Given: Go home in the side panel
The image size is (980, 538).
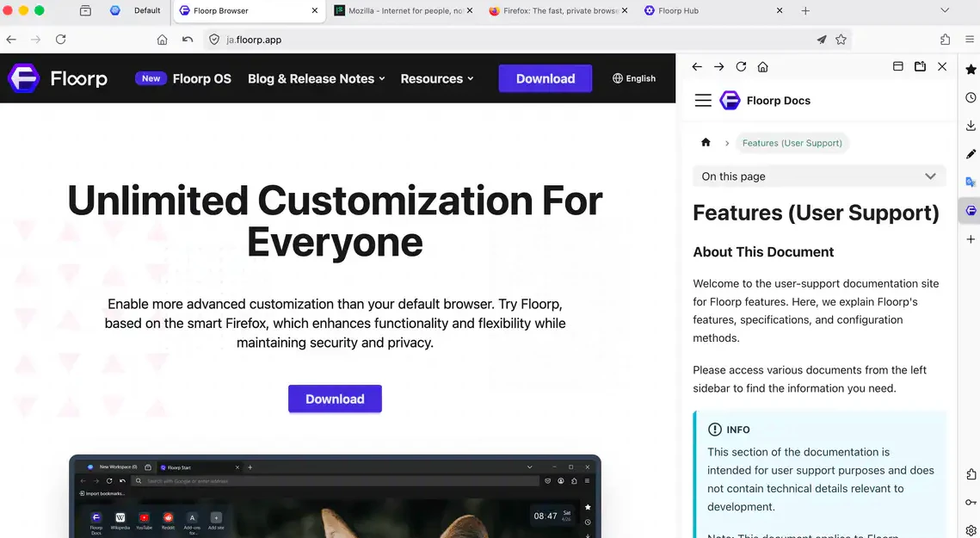Looking at the screenshot, I should point(762,66).
